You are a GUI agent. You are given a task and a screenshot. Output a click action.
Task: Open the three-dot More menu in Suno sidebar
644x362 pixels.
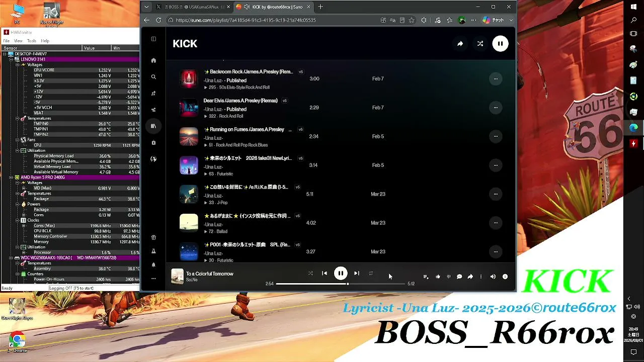pos(153,279)
